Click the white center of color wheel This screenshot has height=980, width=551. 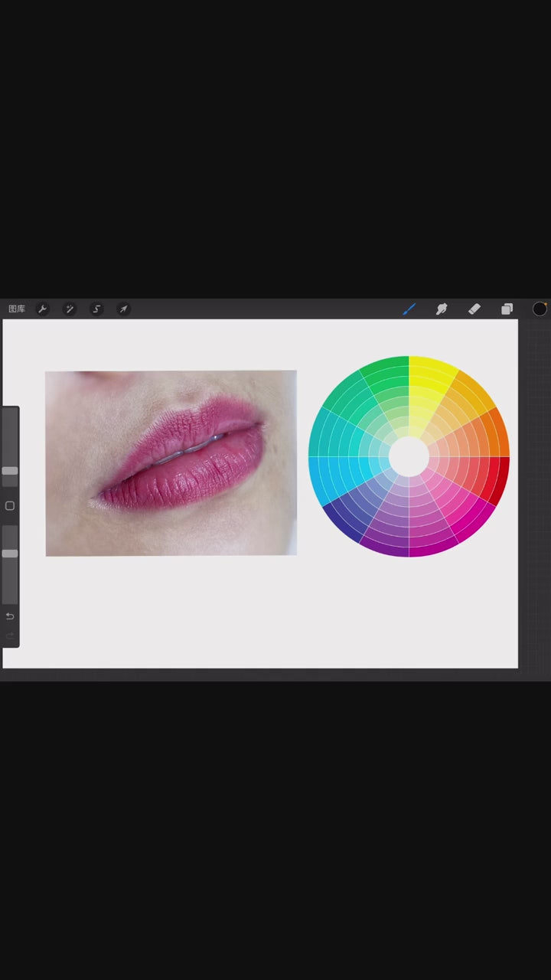click(x=409, y=456)
